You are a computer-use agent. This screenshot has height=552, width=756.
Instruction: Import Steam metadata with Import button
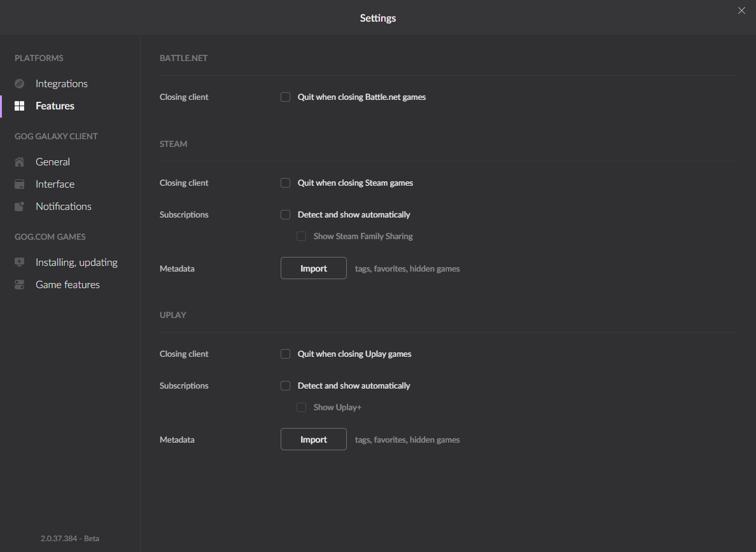click(313, 268)
